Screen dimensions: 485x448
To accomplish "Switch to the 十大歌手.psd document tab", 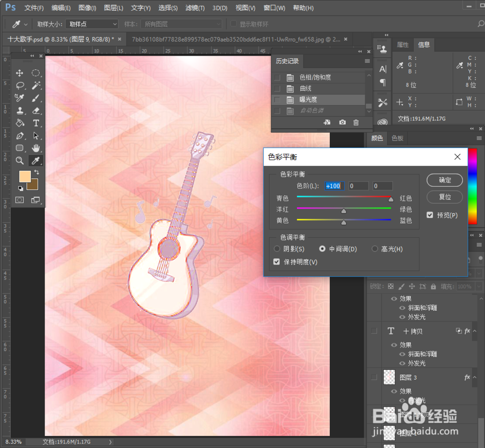I will 61,39.
